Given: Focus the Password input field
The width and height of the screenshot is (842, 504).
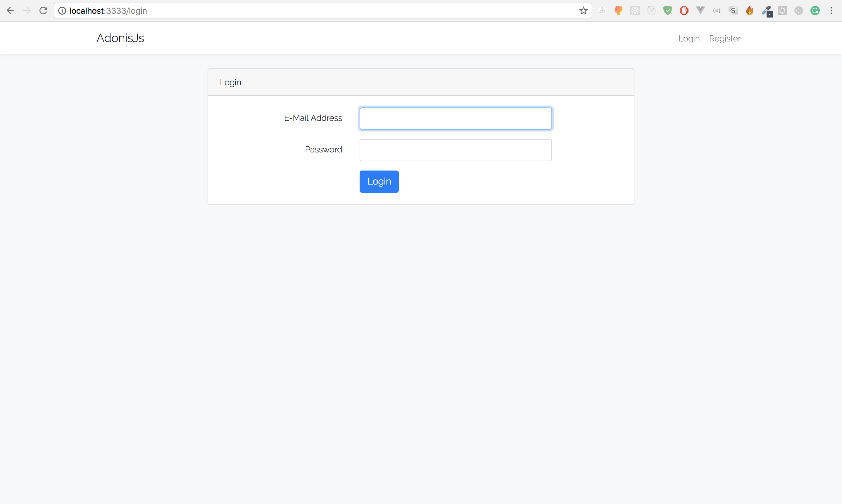Looking at the screenshot, I should 455,150.
